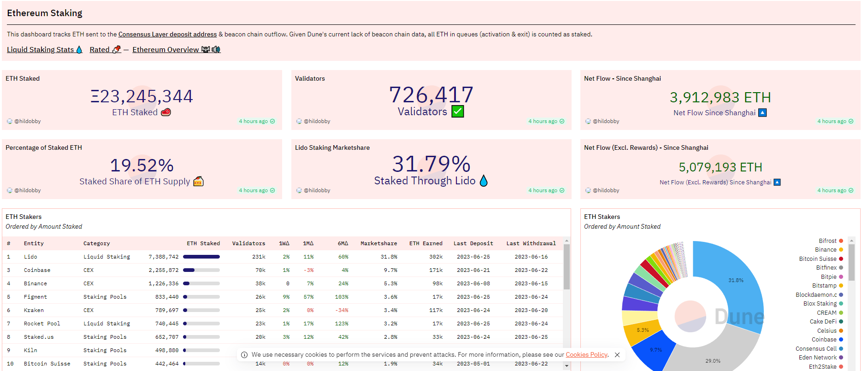Sort table by Marketshare column header

pos(378,243)
